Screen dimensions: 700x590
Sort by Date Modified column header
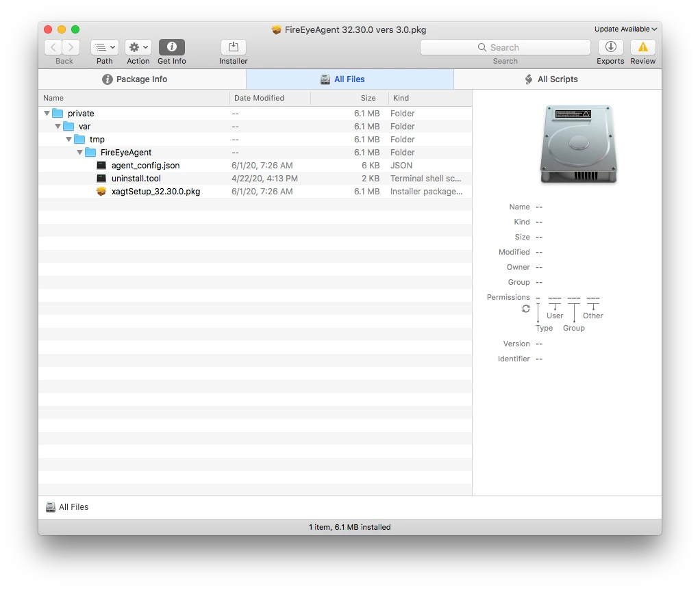270,98
